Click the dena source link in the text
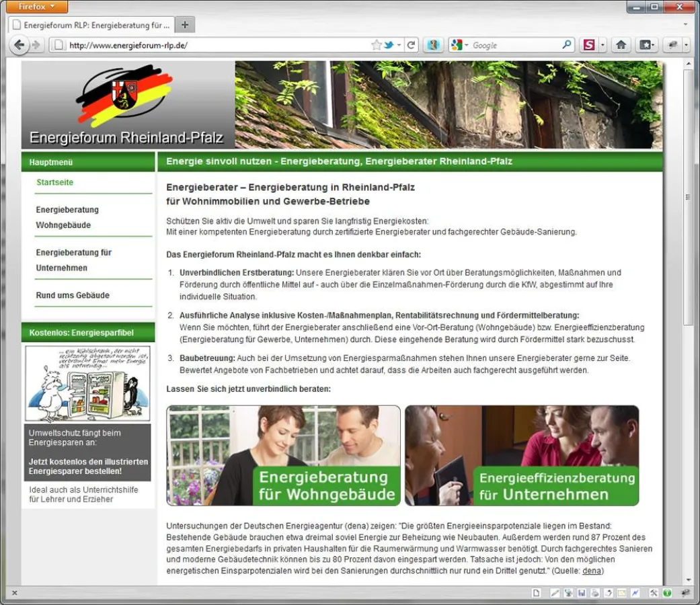This screenshot has height=605, width=700. pos(593,571)
